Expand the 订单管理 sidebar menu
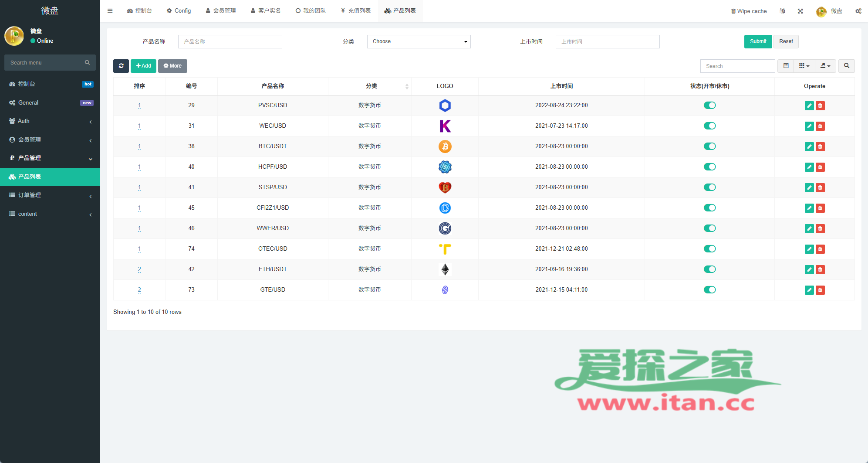Image resolution: width=868 pixels, height=463 pixels. [50, 195]
